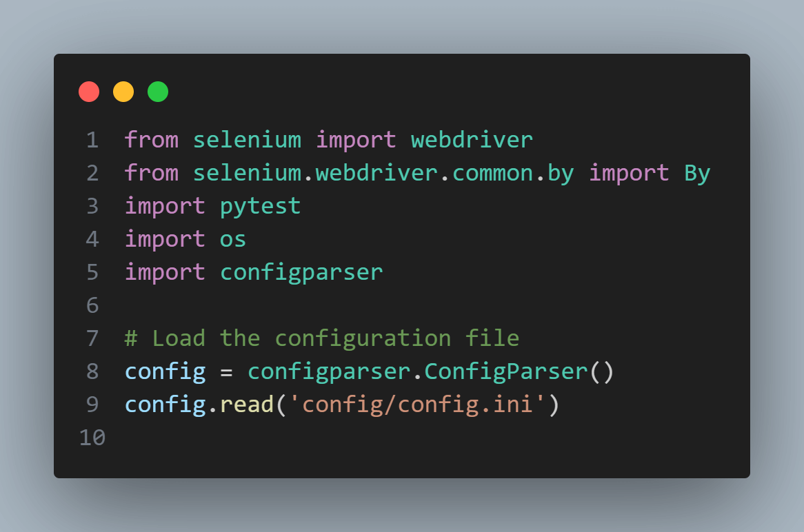Click the 'import' keyword on line 2
The image size is (804, 532).
click(x=629, y=173)
